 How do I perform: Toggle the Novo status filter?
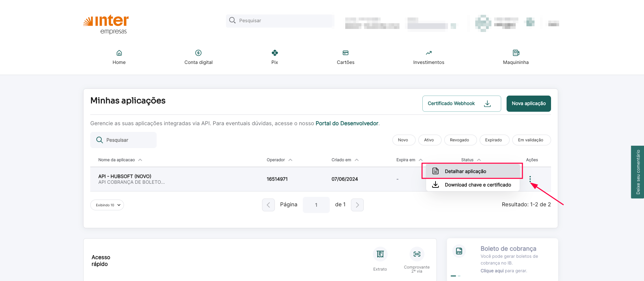click(404, 140)
